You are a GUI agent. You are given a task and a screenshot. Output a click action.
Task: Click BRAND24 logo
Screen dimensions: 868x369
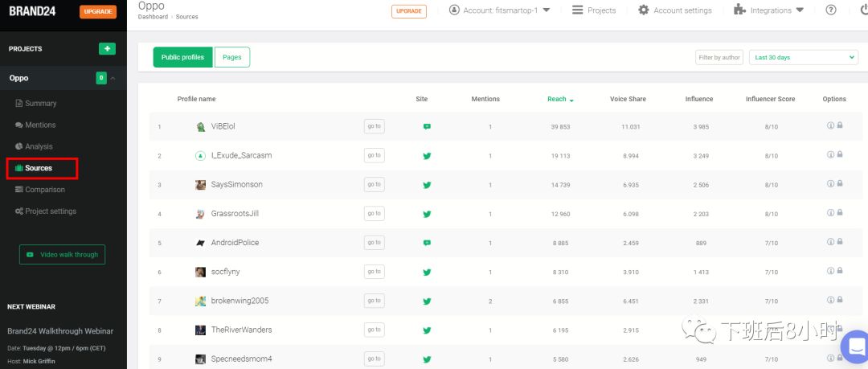tap(32, 11)
